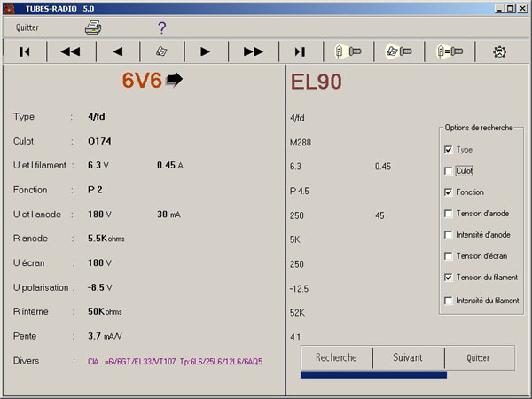This screenshot has height=399, width=532.
Task: Click the black arrow next to 6V6
Action: coord(175,80)
